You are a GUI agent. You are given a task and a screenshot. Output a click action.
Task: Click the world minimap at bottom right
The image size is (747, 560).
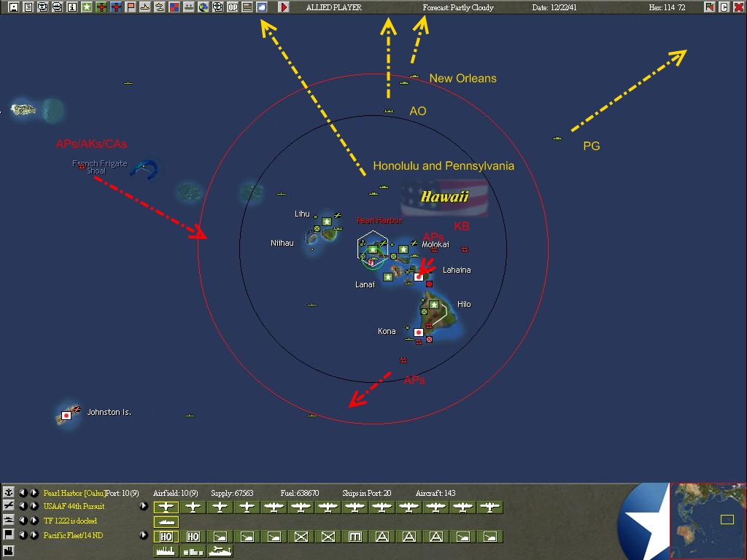tap(708, 521)
